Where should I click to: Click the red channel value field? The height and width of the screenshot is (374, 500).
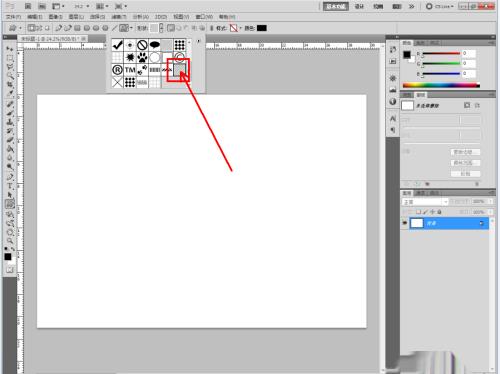468,53
